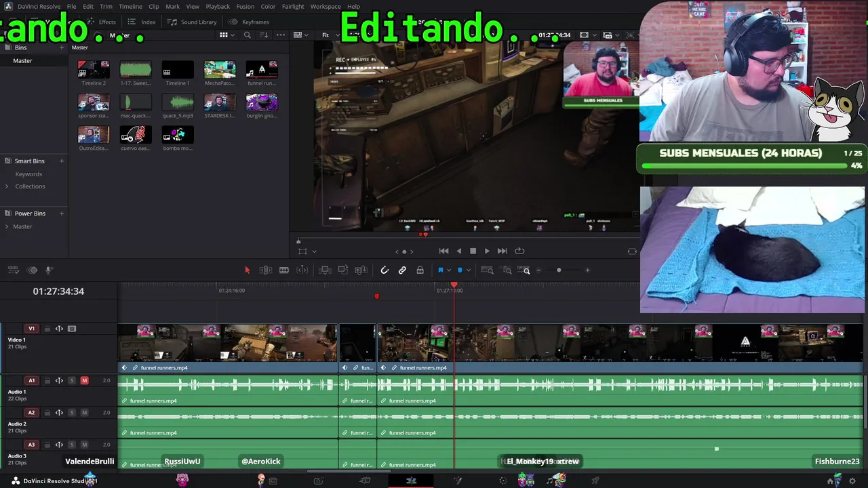Click the Replace Clip toolbar icon

pos(361,270)
